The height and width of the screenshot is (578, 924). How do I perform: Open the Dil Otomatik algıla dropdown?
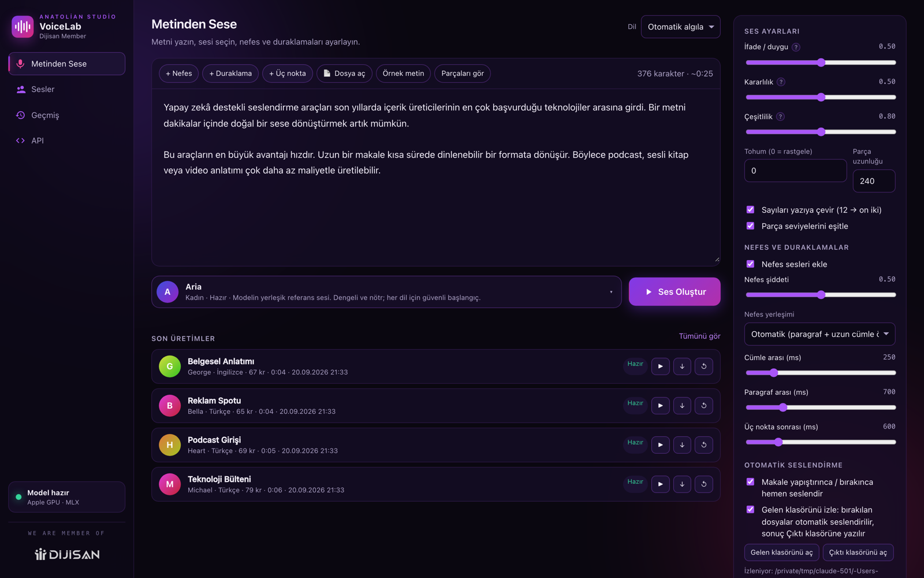pos(680,27)
